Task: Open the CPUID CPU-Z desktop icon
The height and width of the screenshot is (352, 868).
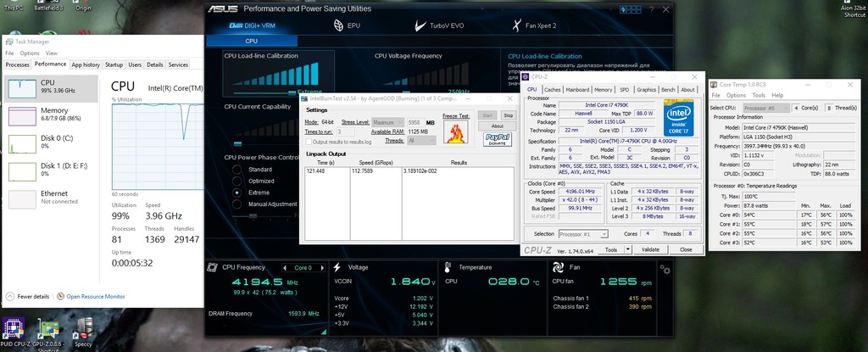Action: pos(13,332)
